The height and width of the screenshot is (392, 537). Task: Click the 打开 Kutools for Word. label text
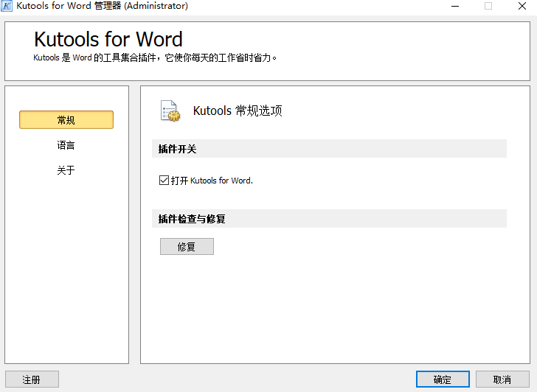click(x=212, y=181)
